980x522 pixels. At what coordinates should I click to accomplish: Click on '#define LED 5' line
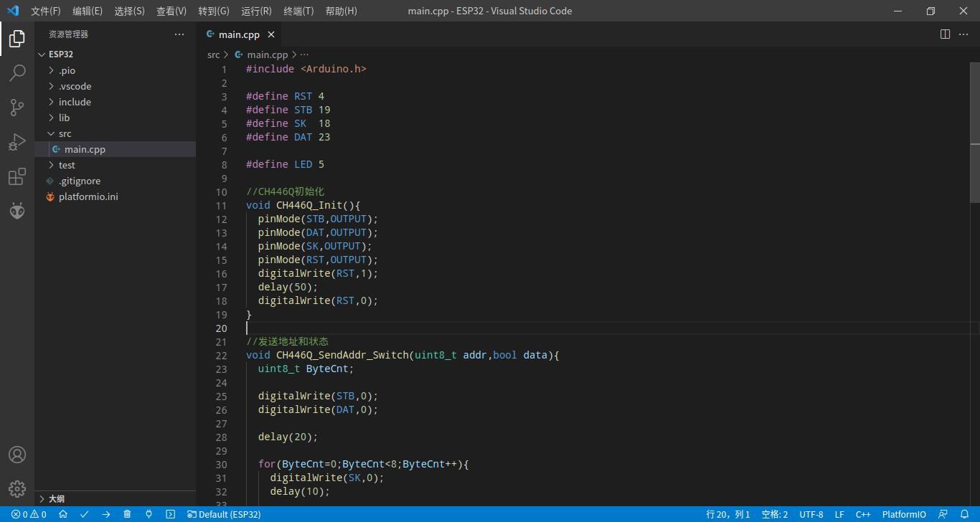pyautogui.click(x=285, y=165)
